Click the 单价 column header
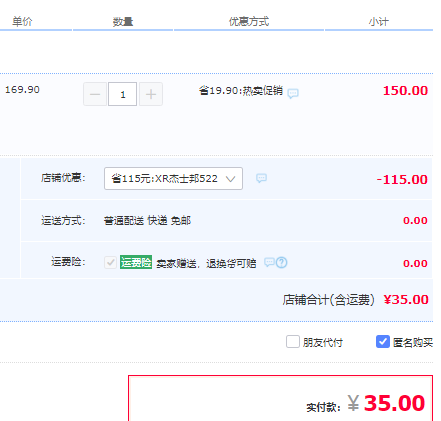The height and width of the screenshot is (421, 441). click(x=22, y=22)
